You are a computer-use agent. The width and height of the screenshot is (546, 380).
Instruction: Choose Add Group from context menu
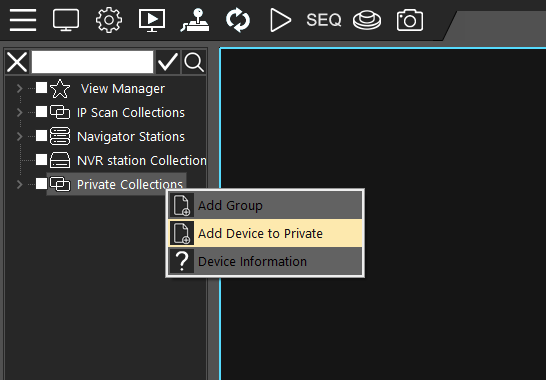click(265, 205)
